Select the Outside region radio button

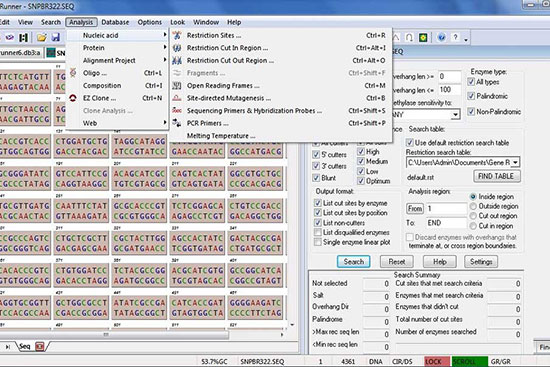[473, 206]
